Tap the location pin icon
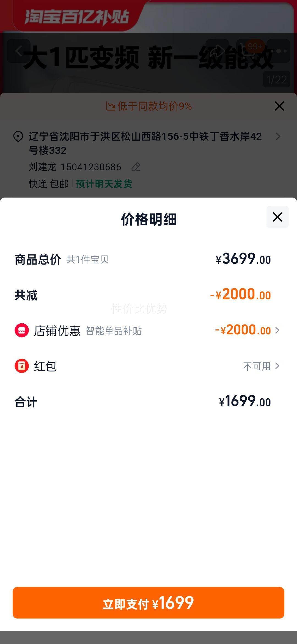Screen dimensions: 297x644 (18, 137)
